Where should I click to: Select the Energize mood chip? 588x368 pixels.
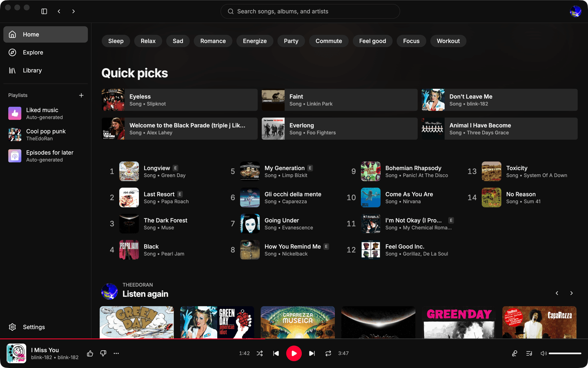tap(255, 41)
